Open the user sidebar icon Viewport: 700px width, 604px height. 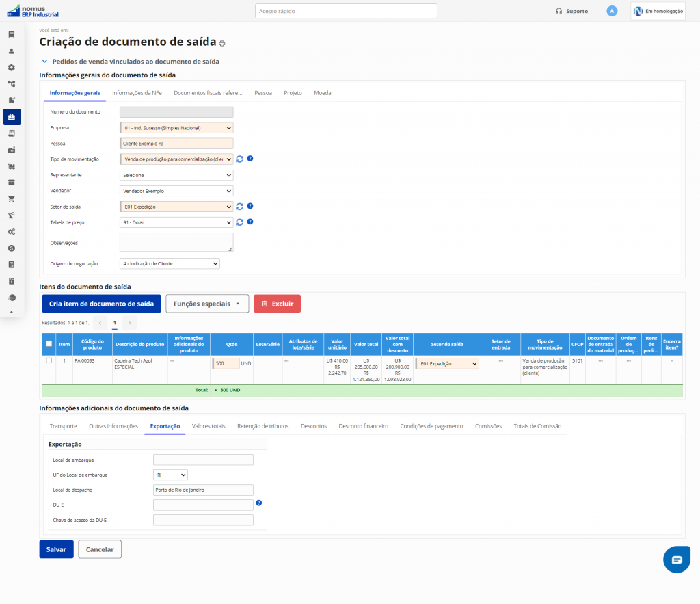[12, 51]
